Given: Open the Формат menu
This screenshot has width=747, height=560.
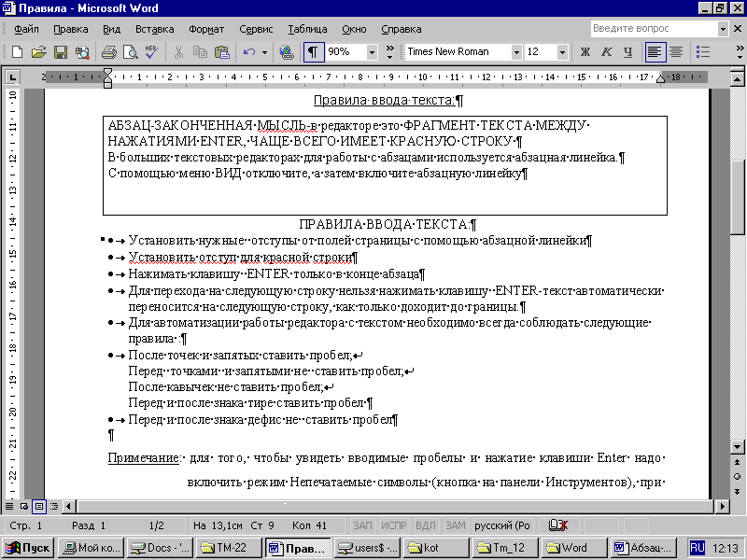Looking at the screenshot, I should (x=206, y=29).
